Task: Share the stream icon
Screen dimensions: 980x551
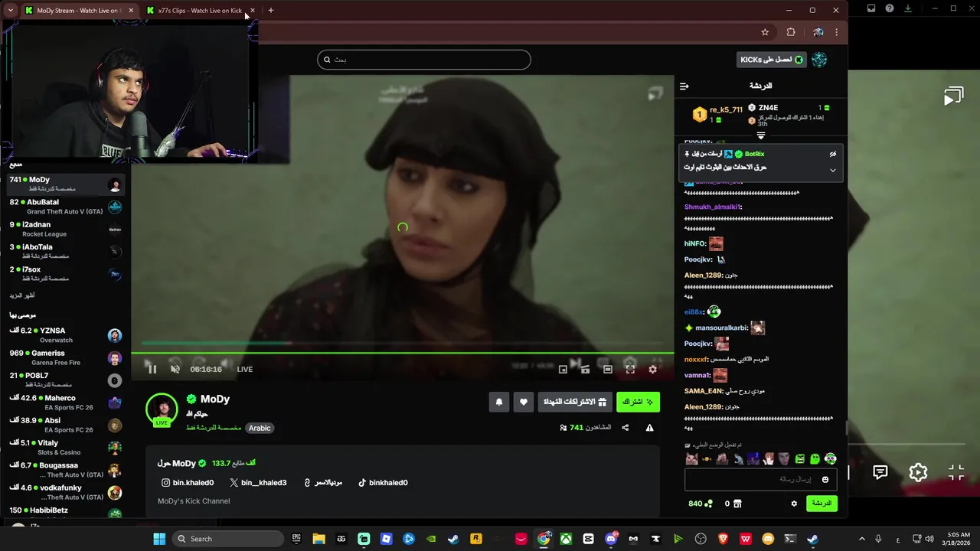Action: point(625,428)
